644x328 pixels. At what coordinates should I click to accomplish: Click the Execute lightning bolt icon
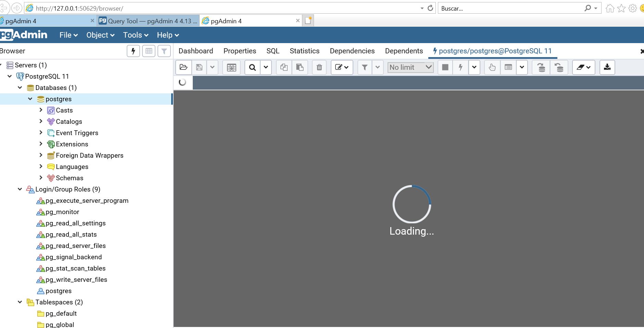click(x=460, y=67)
